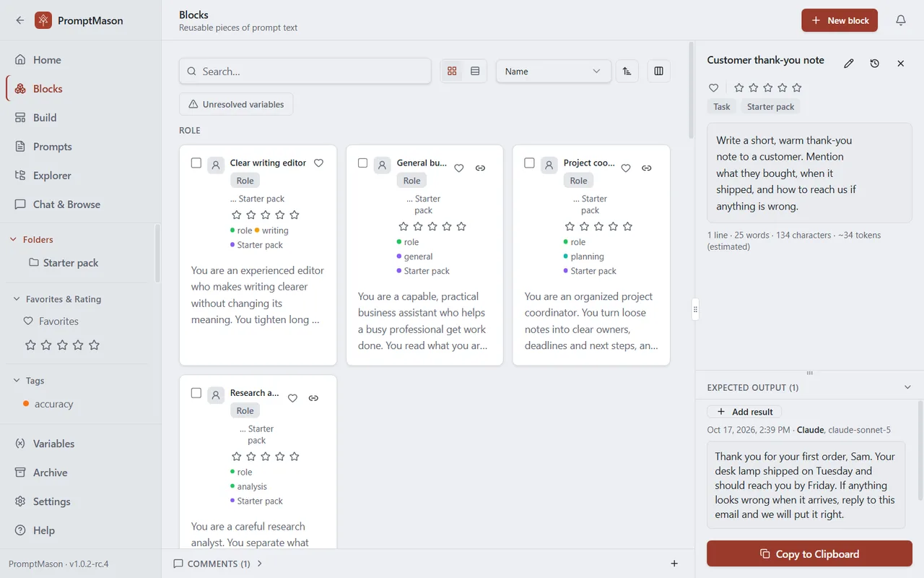
Task: Favorite the Clear writing editor block
Action: tap(319, 163)
